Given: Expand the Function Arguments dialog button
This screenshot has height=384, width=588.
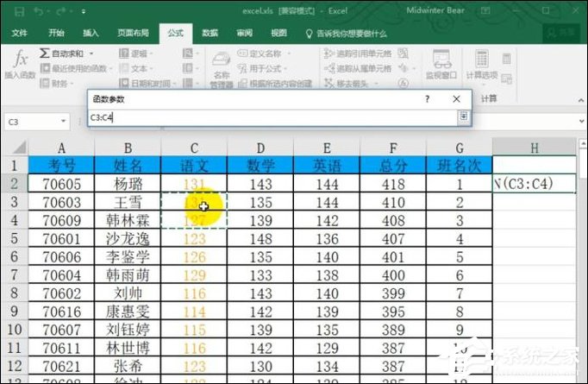Looking at the screenshot, I should [x=464, y=116].
